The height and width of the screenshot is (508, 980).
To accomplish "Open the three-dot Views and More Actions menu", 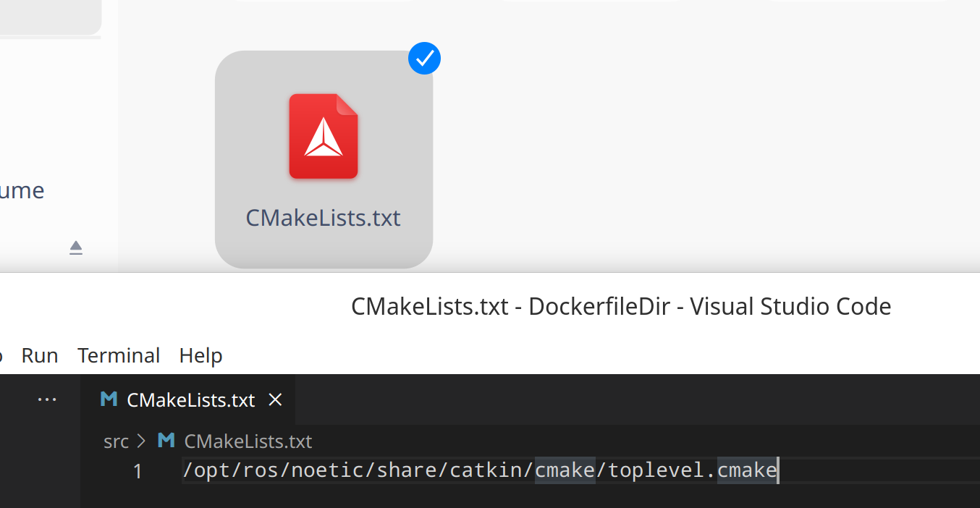I will [47, 399].
